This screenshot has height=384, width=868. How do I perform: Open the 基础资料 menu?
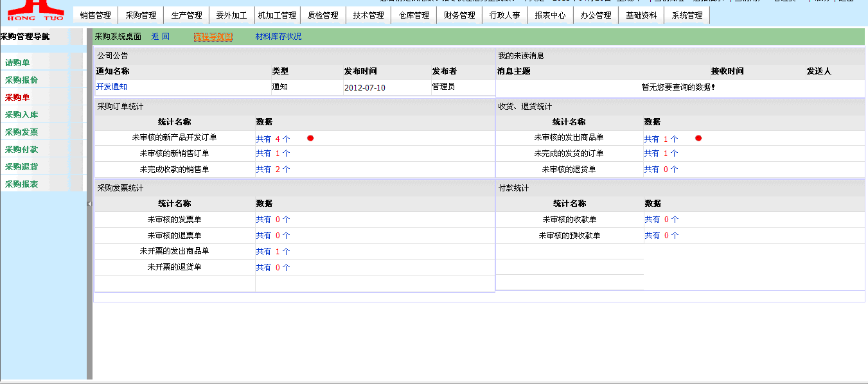(642, 15)
